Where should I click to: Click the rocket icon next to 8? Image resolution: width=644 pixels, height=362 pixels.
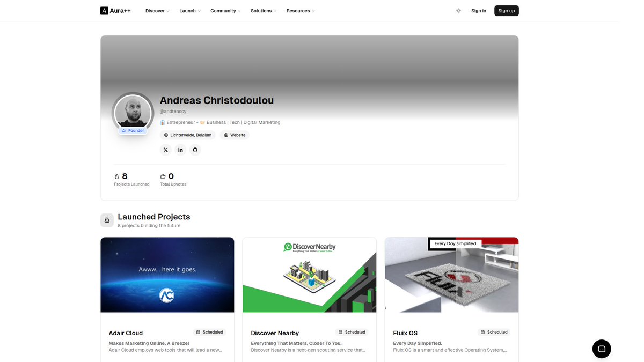(x=117, y=176)
